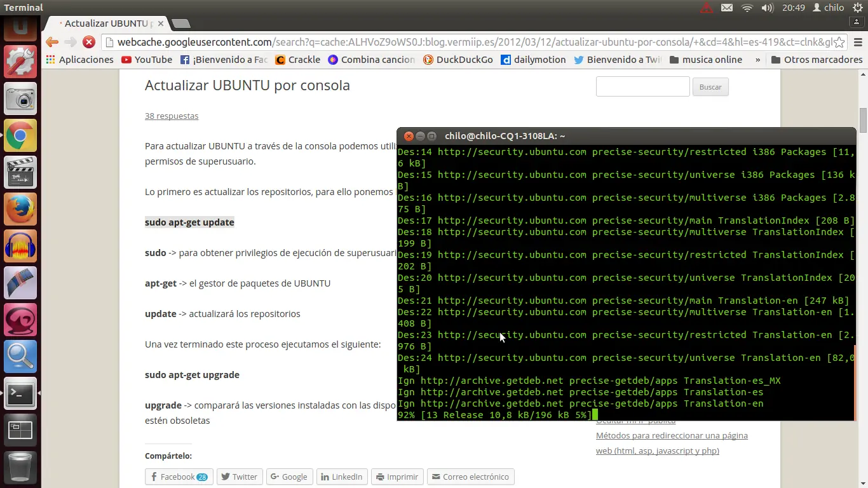868x488 pixels.
Task: Open Google Chrome from the launcher
Action: (20, 136)
